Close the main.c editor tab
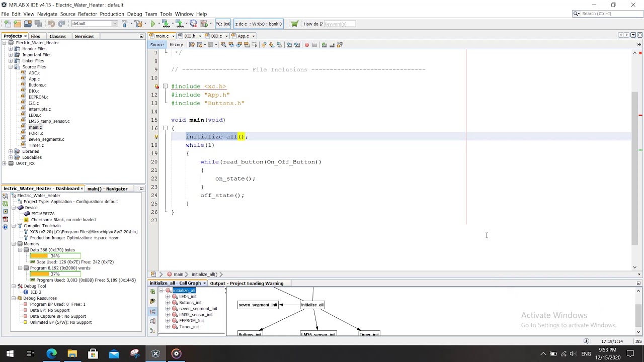 pos(173,36)
